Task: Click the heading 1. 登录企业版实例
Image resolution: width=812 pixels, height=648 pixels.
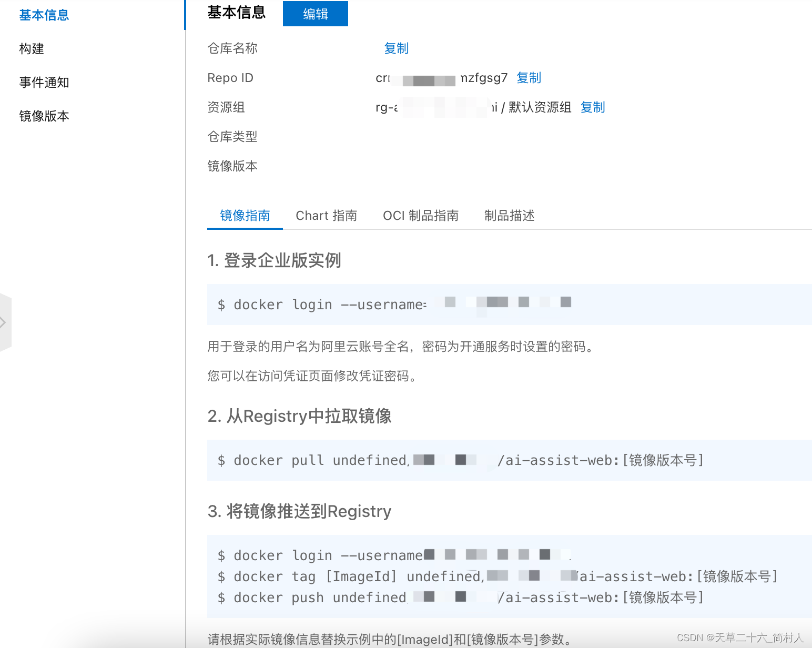Action: coord(274,260)
